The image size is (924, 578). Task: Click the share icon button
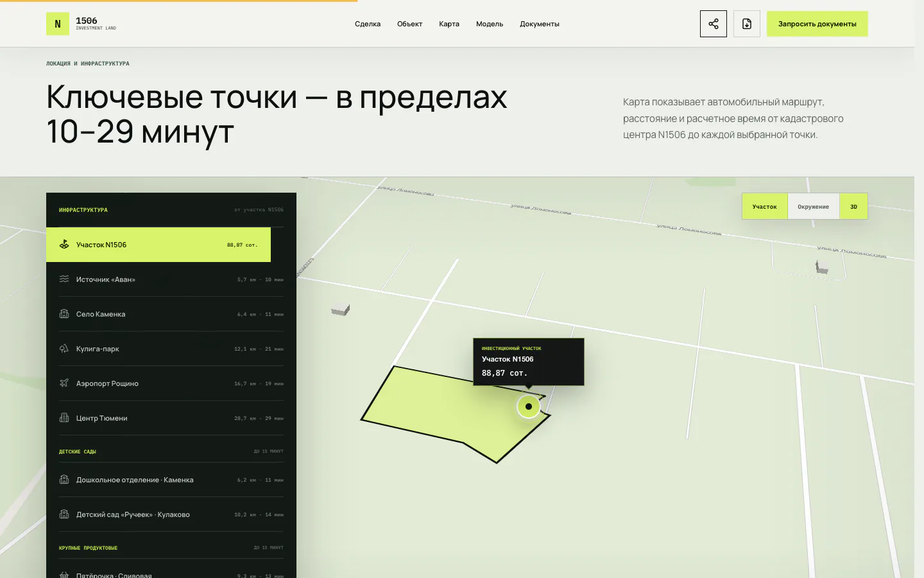point(714,24)
